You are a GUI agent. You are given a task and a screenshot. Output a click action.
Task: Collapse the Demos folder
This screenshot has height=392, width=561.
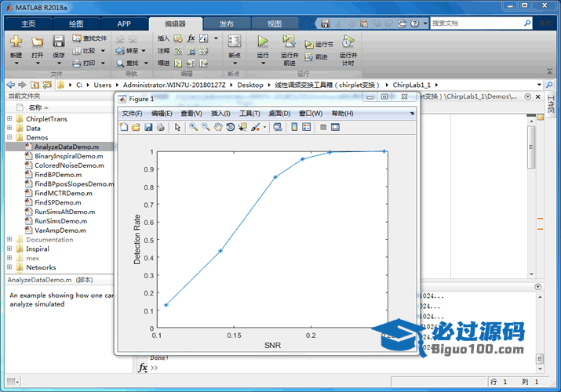click(9, 137)
